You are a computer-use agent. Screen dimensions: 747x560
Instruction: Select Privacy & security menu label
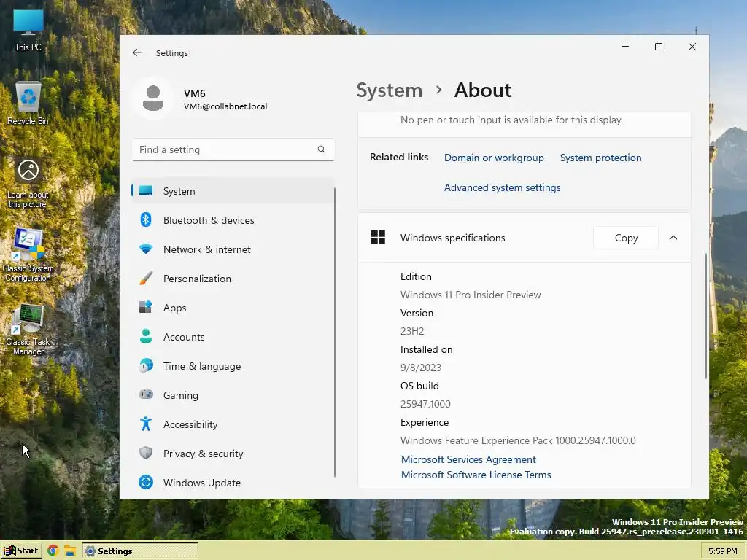point(203,454)
